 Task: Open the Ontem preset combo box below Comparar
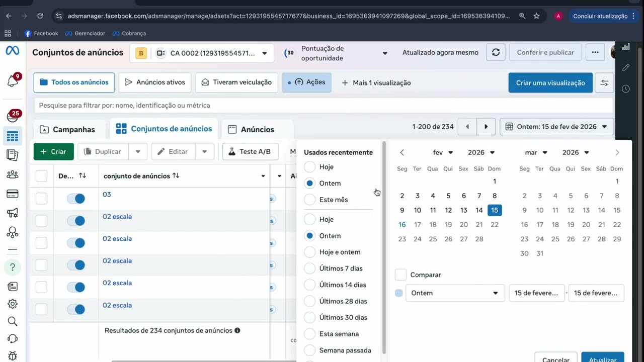455,293
